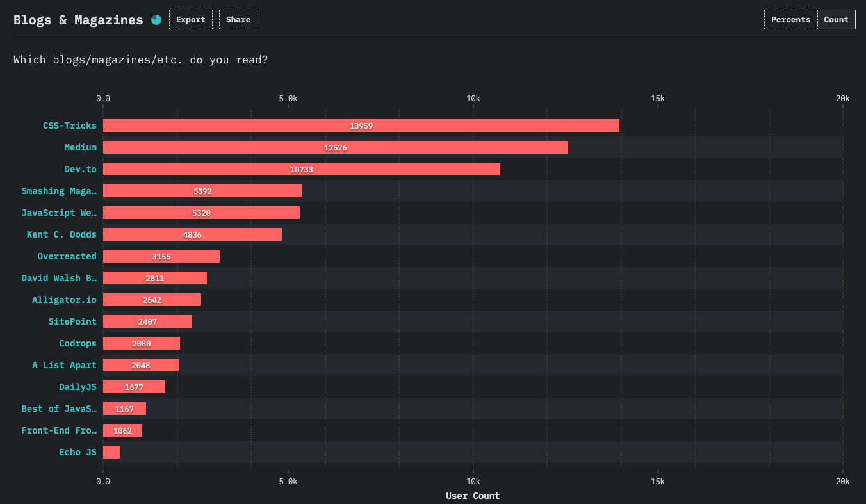Switch view to Count
This screenshot has width=866, height=504.
coord(836,20)
